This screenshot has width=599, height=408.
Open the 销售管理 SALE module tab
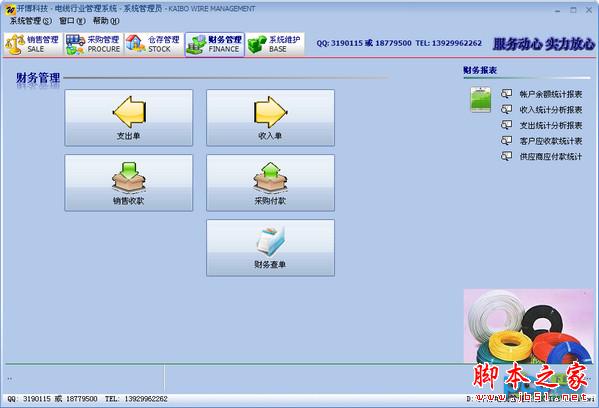point(32,44)
